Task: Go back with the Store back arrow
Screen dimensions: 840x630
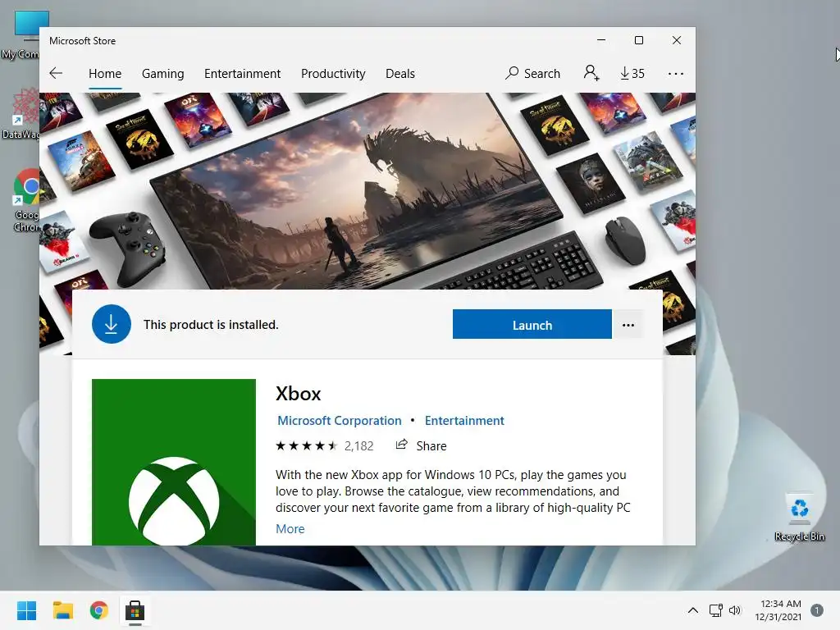Action: coord(56,73)
